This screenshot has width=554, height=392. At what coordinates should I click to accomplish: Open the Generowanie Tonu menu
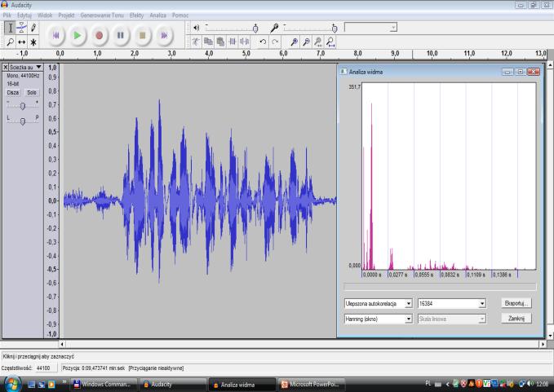point(102,15)
